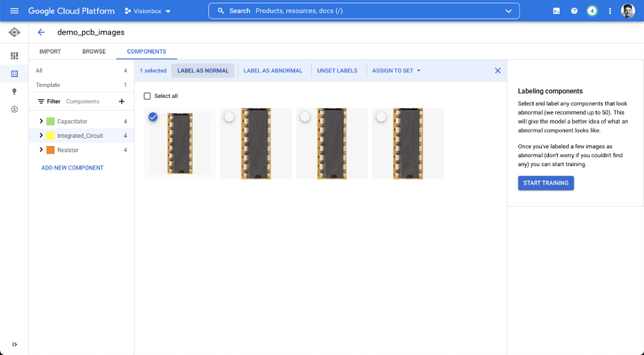Click the Start Training button
The width and height of the screenshot is (644, 355).
[545, 183]
